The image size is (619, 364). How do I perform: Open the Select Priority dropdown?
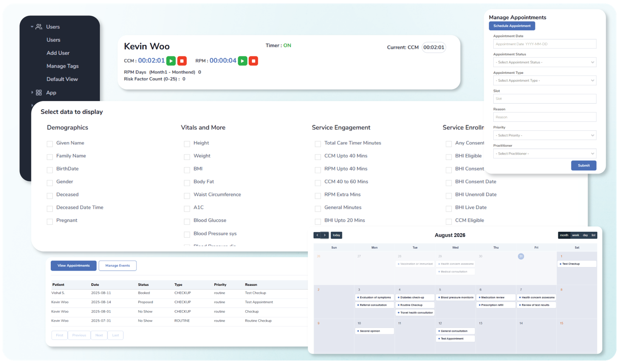click(545, 135)
